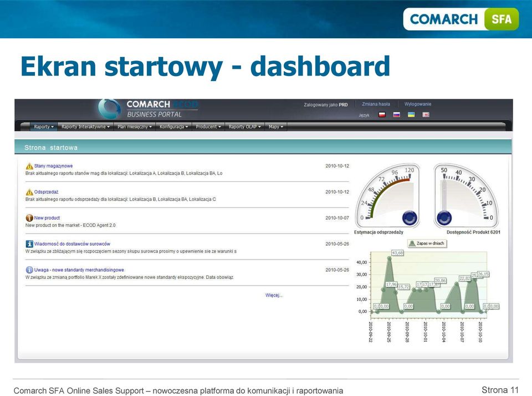Click text 'New product on the market - ECOD Agent 2.0'
532x396 pixels.
coord(70,225)
